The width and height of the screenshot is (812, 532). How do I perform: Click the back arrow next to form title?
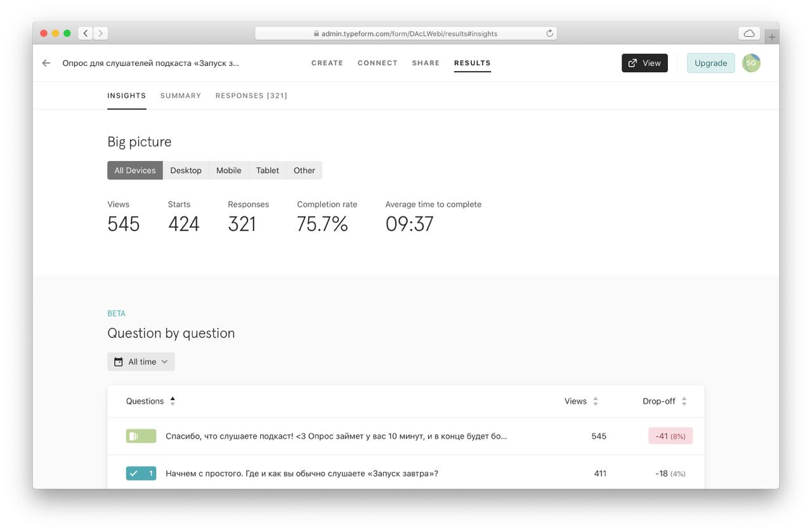(46, 63)
